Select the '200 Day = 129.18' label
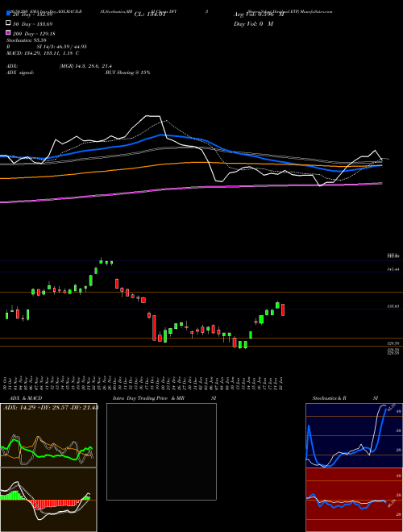The image size is (403, 532). point(34,34)
